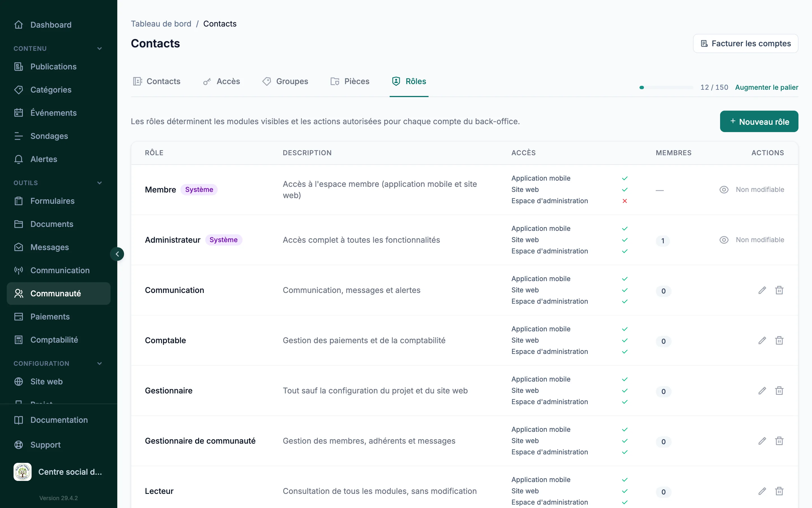
Task: Edit the Lecteur role with pencil icon
Action: point(762,491)
